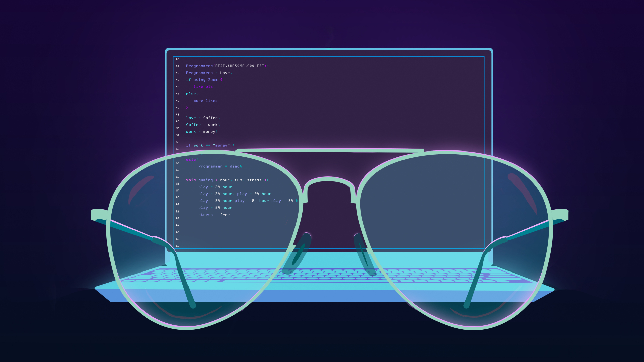
Task: Click the 'more likes' code line
Action: click(x=205, y=101)
